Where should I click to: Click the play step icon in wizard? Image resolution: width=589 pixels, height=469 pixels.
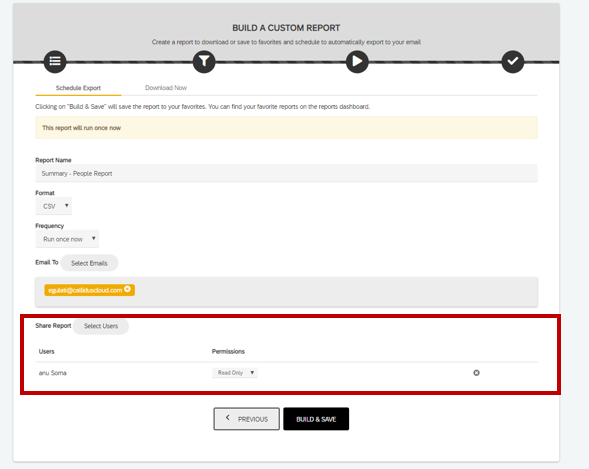pos(357,61)
